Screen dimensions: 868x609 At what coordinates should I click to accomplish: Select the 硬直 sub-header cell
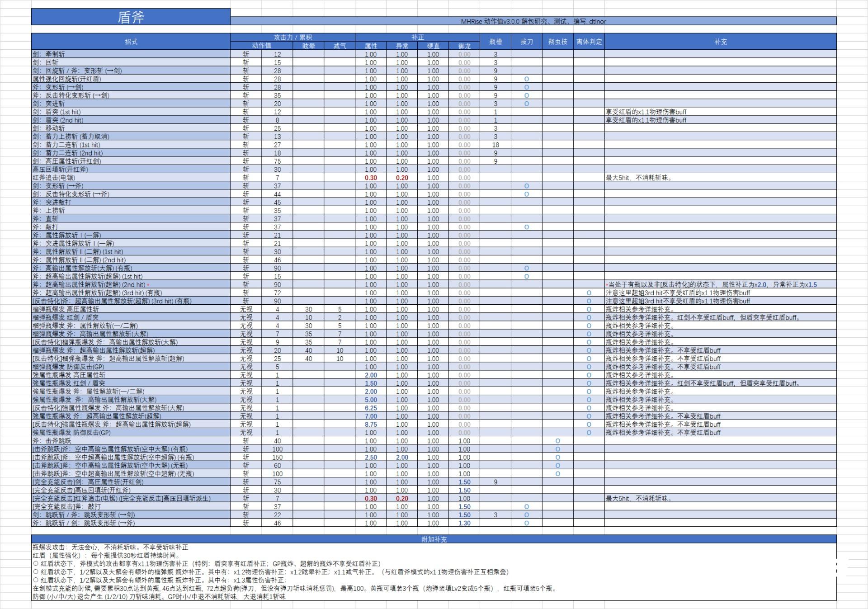point(433,46)
